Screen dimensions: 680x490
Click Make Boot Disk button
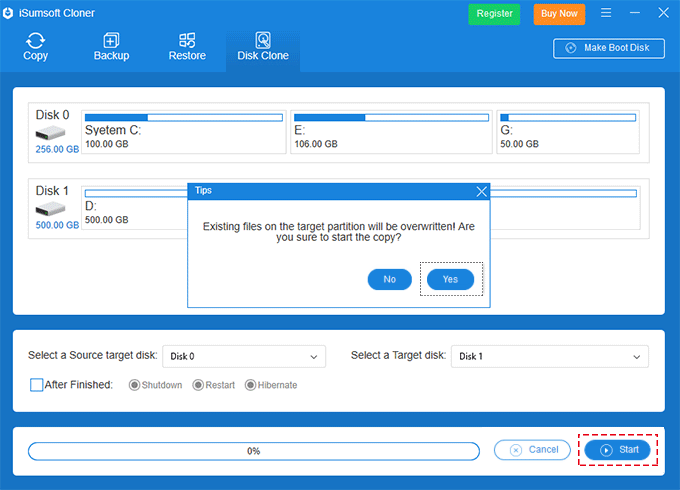point(608,48)
